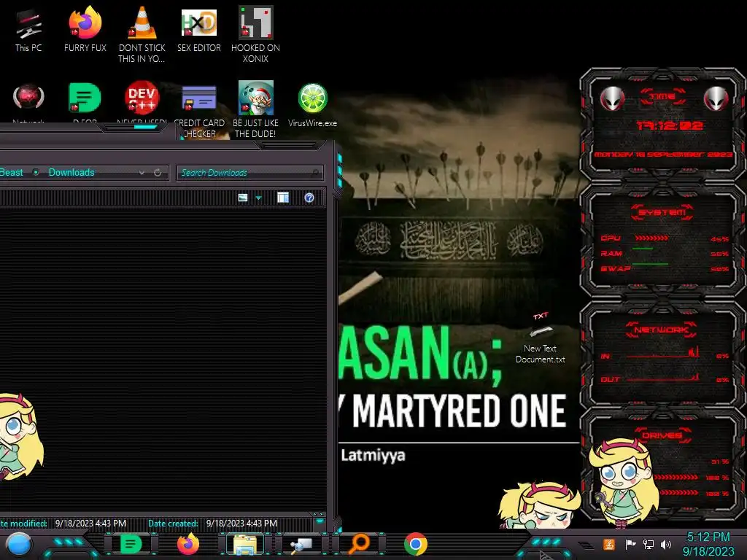
Task: Switch to File Explorer on the taskbar
Action: [x=245, y=544]
